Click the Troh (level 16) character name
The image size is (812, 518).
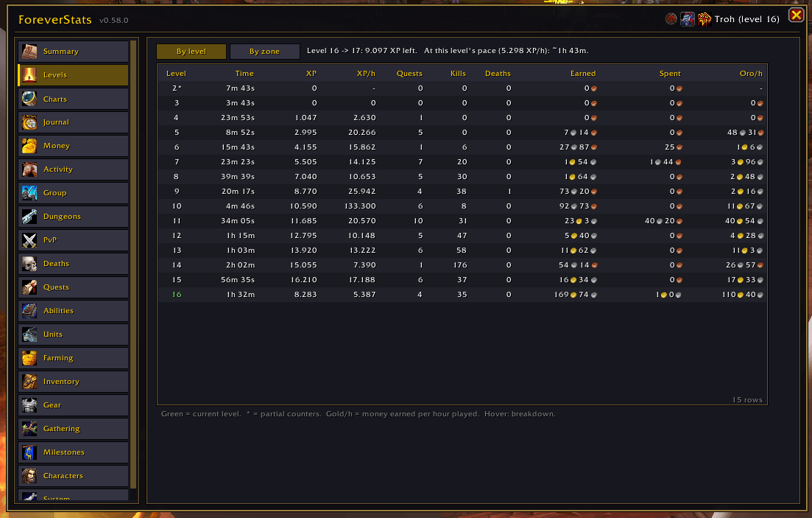point(746,19)
